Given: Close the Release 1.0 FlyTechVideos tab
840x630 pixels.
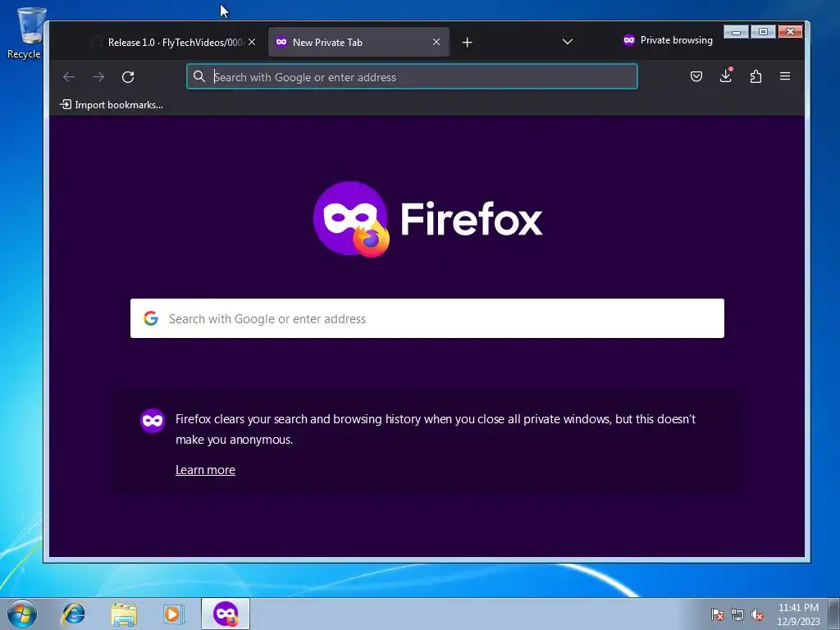Looking at the screenshot, I should pos(252,42).
